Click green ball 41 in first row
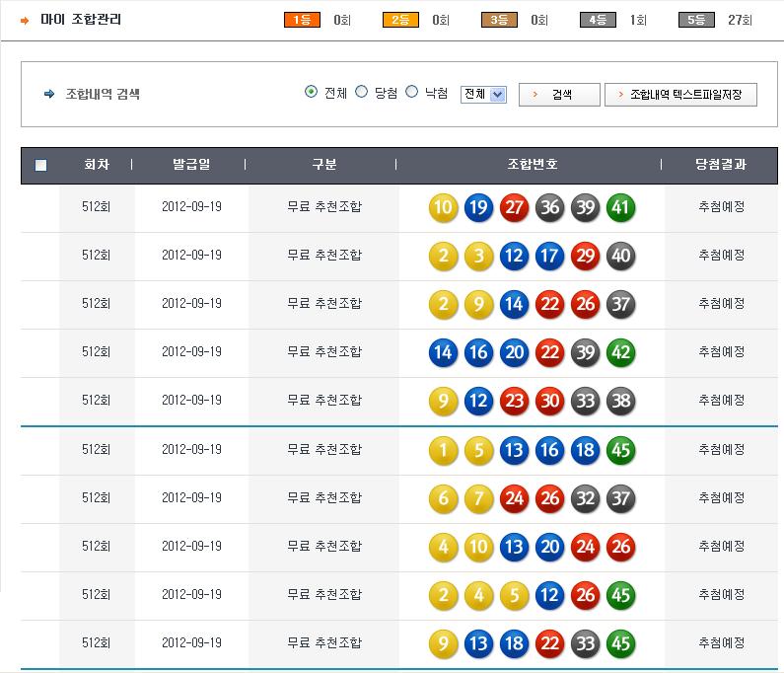Screen dimensions: 784x673 click(x=620, y=207)
